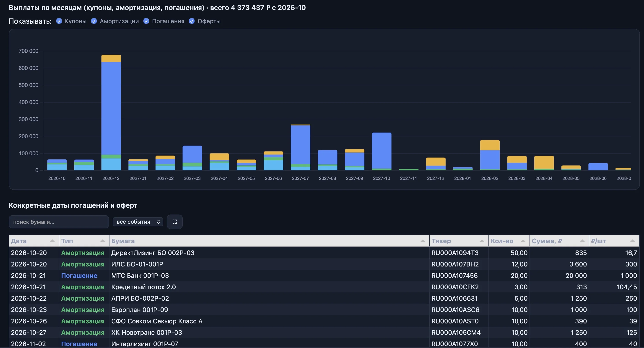
Task: Click sum value 20 000
Action: click(576, 275)
